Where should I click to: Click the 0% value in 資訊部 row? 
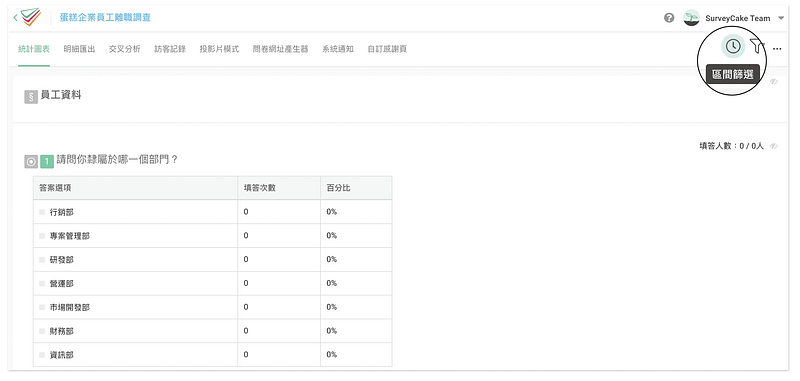point(332,354)
